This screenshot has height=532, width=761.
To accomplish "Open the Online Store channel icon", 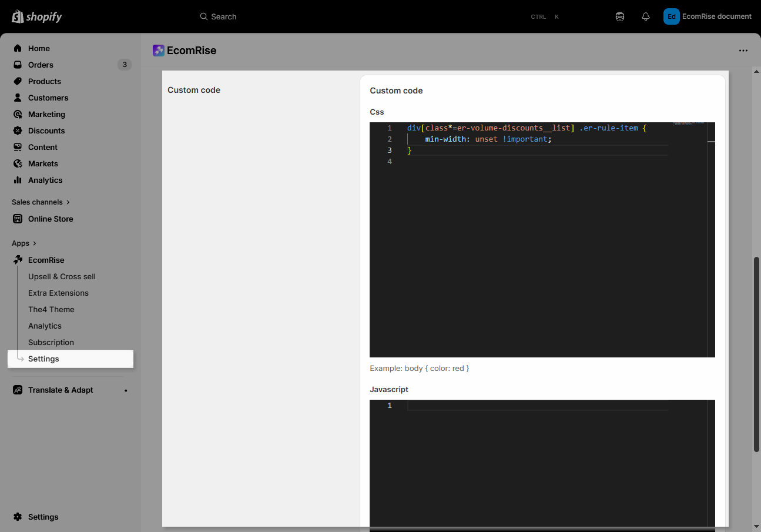I will click(x=18, y=219).
